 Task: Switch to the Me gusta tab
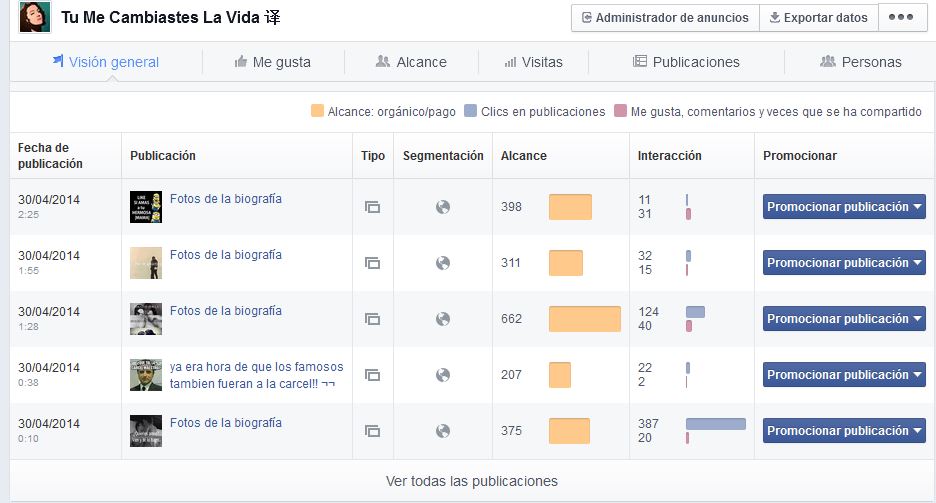[272, 62]
